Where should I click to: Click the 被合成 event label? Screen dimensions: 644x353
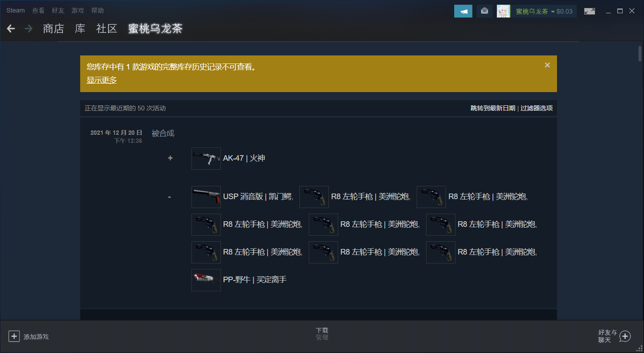tap(163, 133)
